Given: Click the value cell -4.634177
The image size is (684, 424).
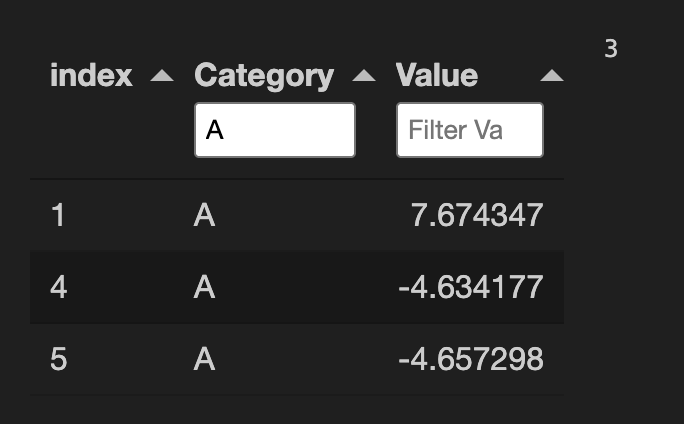Looking at the screenshot, I should (x=470, y=288).
